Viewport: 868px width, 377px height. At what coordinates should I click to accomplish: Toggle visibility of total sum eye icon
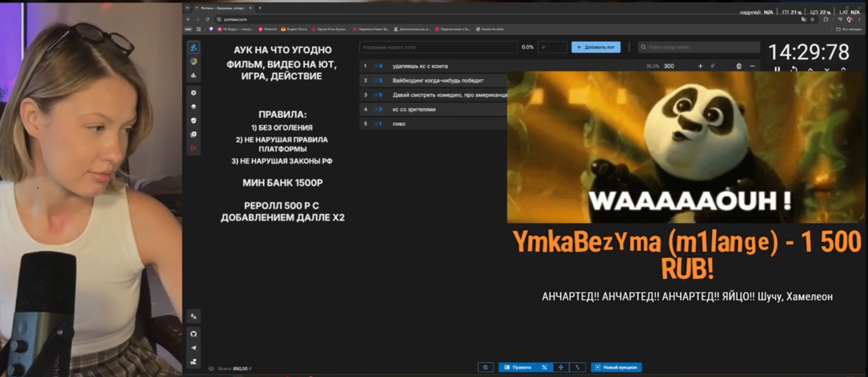coord(211,368)
